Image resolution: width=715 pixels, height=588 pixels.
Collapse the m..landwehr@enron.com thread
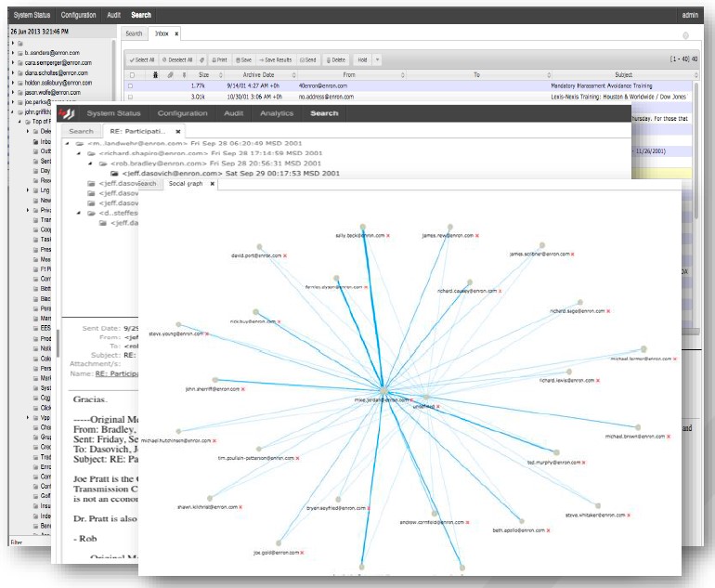pyautogui.click(x=68, y=143)
